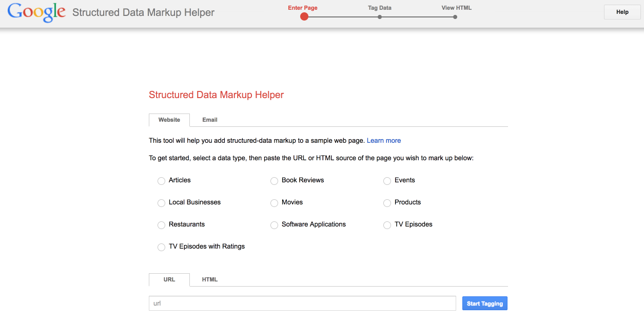
Task: Switch to the HTML tab
Action: [x=209, y=279]
